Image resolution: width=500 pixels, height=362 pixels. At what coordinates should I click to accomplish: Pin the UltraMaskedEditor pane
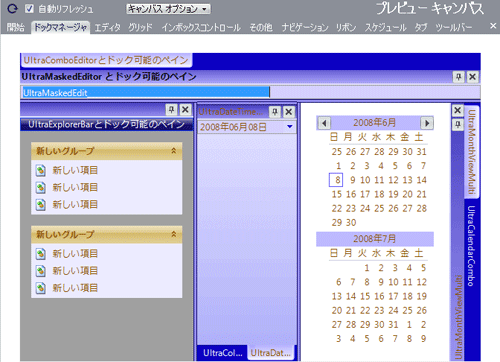[459, 77]
